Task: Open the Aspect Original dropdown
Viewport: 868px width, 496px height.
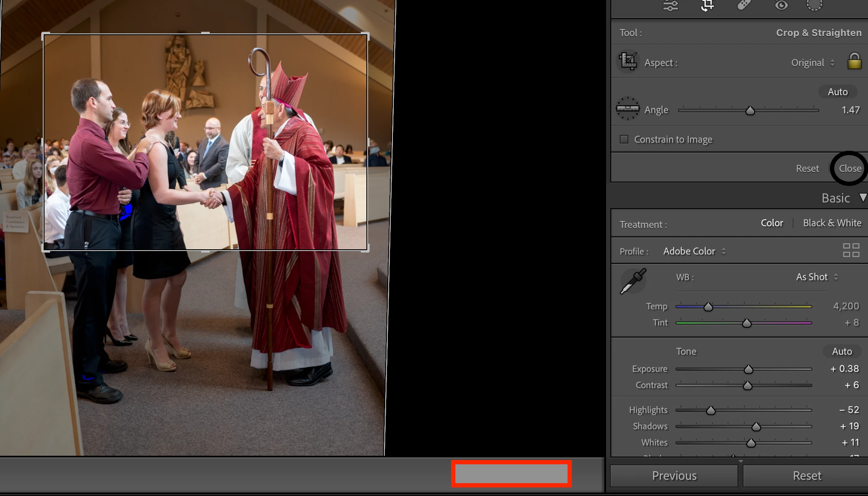Action: pos(812,63)
